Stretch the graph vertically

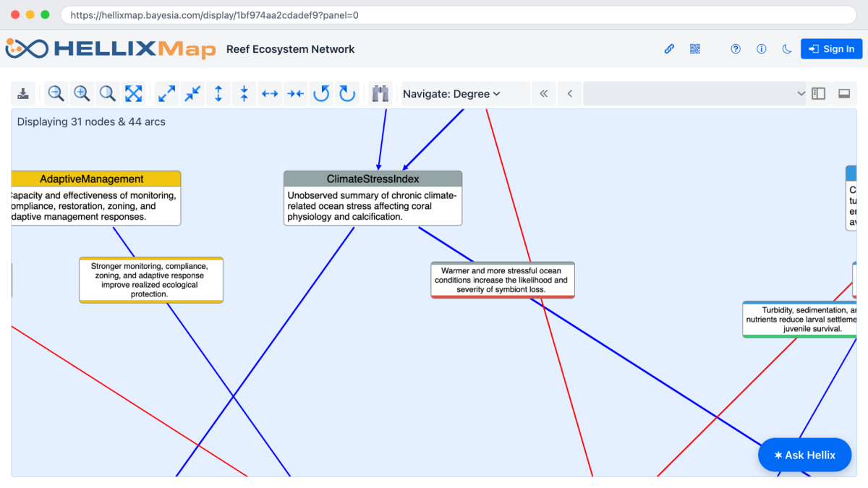coord(218,93)
